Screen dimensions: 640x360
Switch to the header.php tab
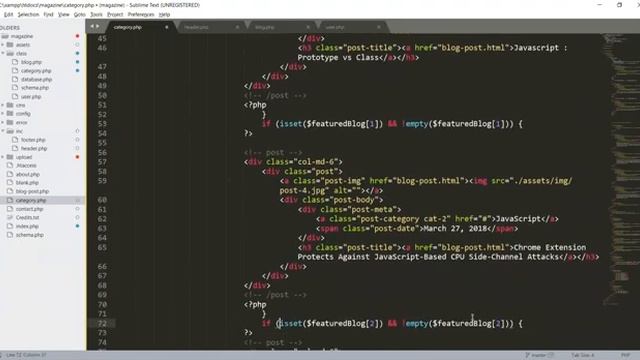(x=210, y=27)
